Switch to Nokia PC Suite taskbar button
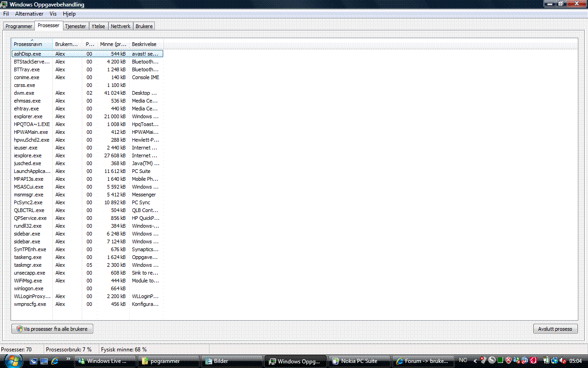This screenshot has width=588, height=368. tap(359, 361)
